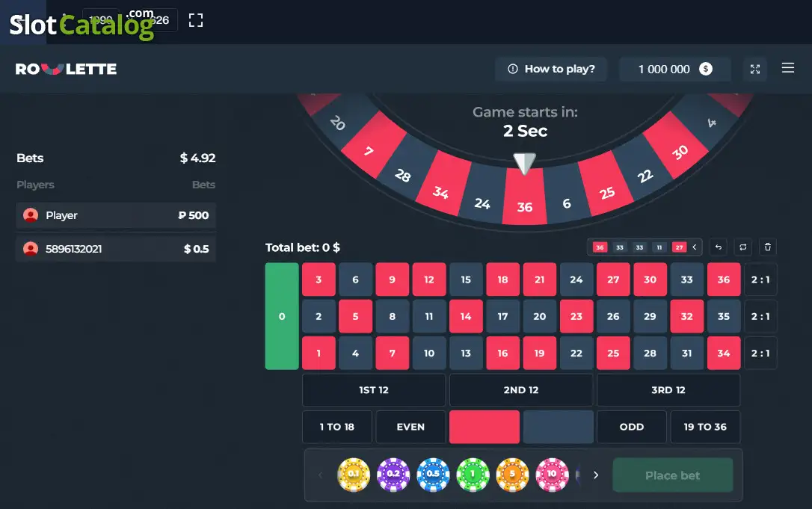Clear bets with the trash icon

pyautogui.click(x=768, y=247)
